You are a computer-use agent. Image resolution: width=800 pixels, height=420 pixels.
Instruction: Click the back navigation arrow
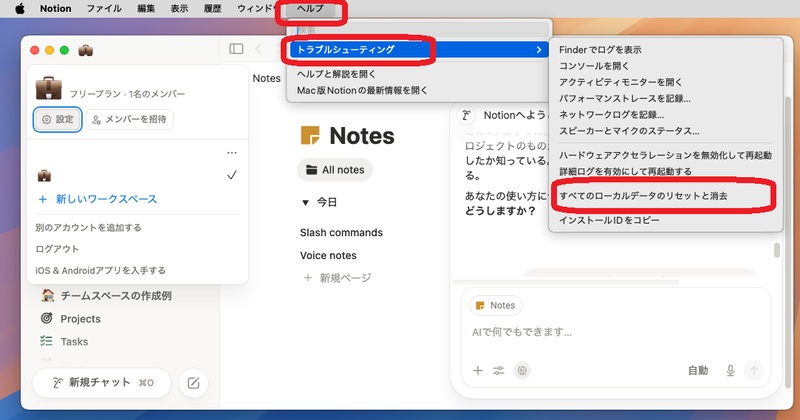point(258,48)
